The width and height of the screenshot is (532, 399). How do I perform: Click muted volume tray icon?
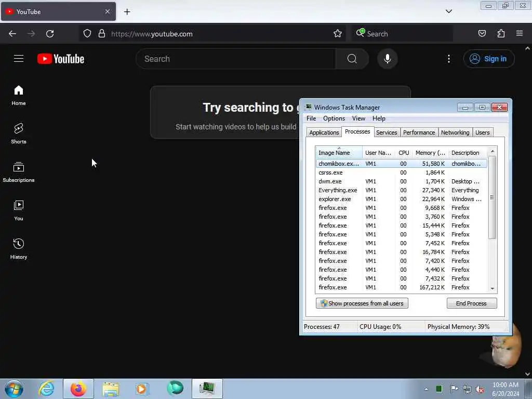480,390
